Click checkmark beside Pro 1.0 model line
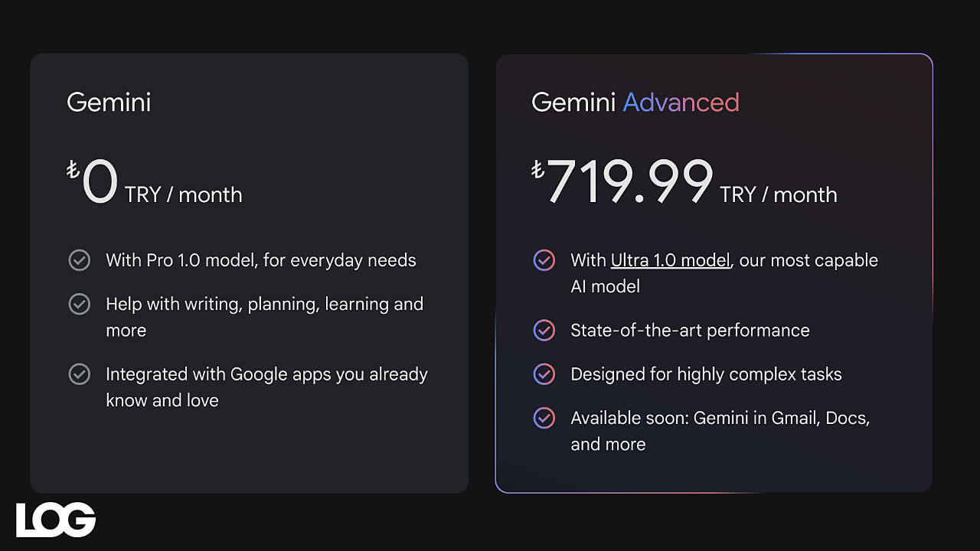The height and width of the screenshot is (551, 980). [x=80, y=260]
